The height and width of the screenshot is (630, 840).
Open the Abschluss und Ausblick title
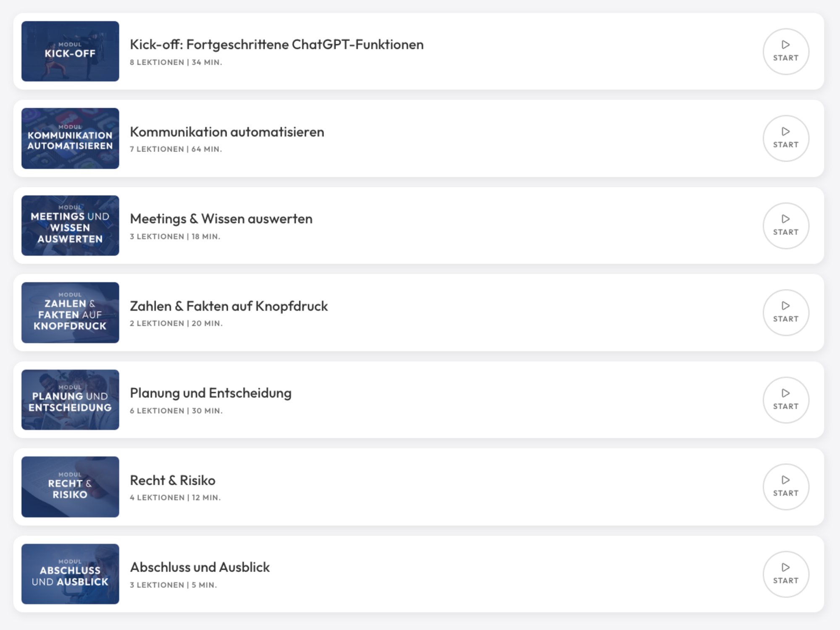pyautogui.click(x=199, y=567)
